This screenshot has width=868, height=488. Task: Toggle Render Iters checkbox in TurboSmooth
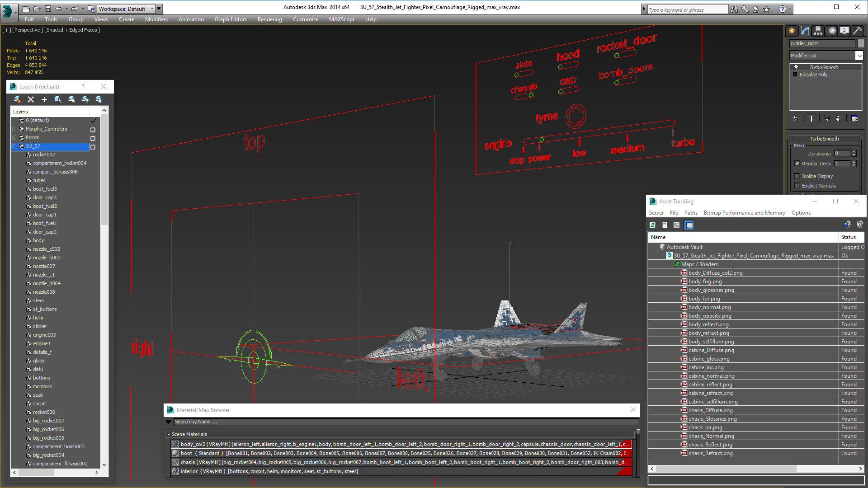[x=797, y=164]
